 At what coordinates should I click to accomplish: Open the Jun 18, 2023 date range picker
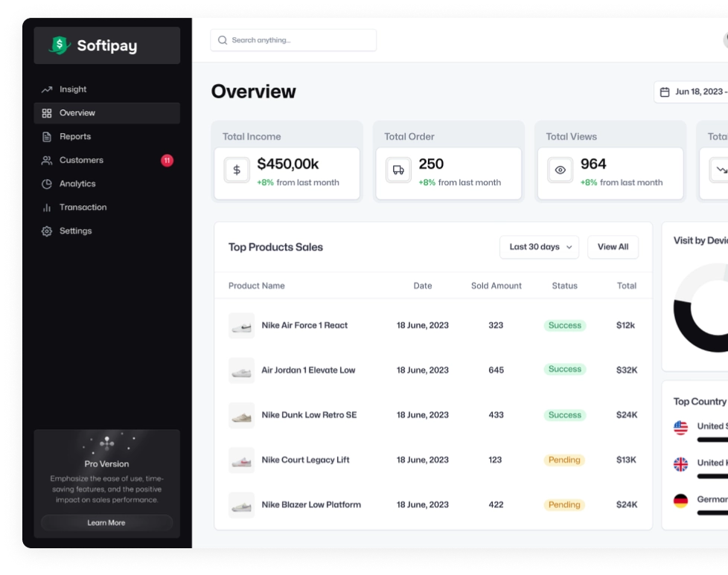tap(692, 92)
